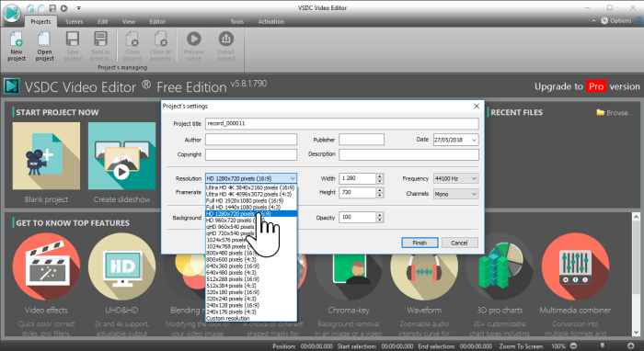Click the Close project ribbon icon
644x351 pixels.
132,39
